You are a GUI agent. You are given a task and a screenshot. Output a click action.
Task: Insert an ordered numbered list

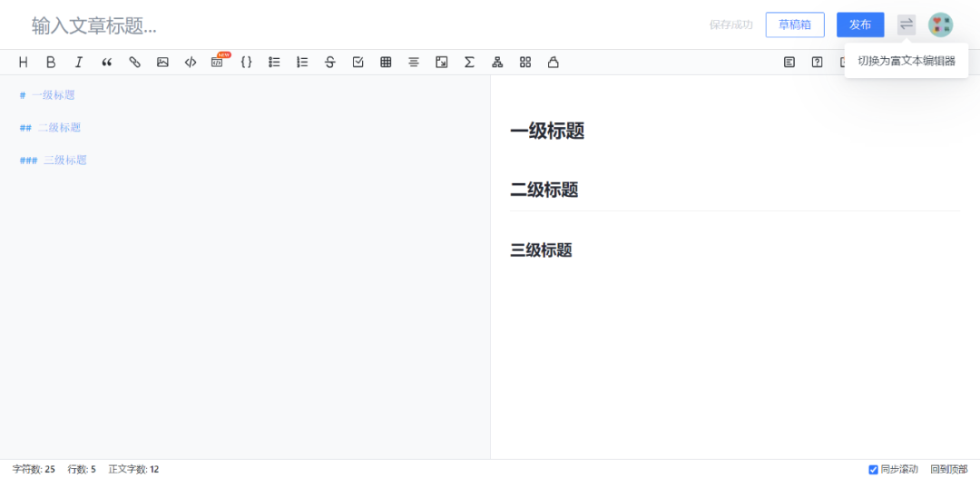pos(302,62)
